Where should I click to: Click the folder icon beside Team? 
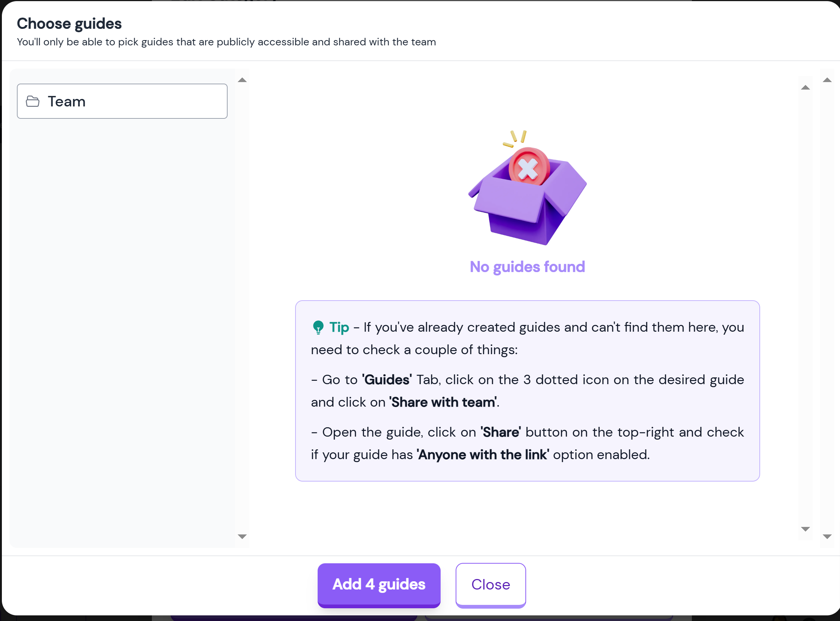point(33,102)
